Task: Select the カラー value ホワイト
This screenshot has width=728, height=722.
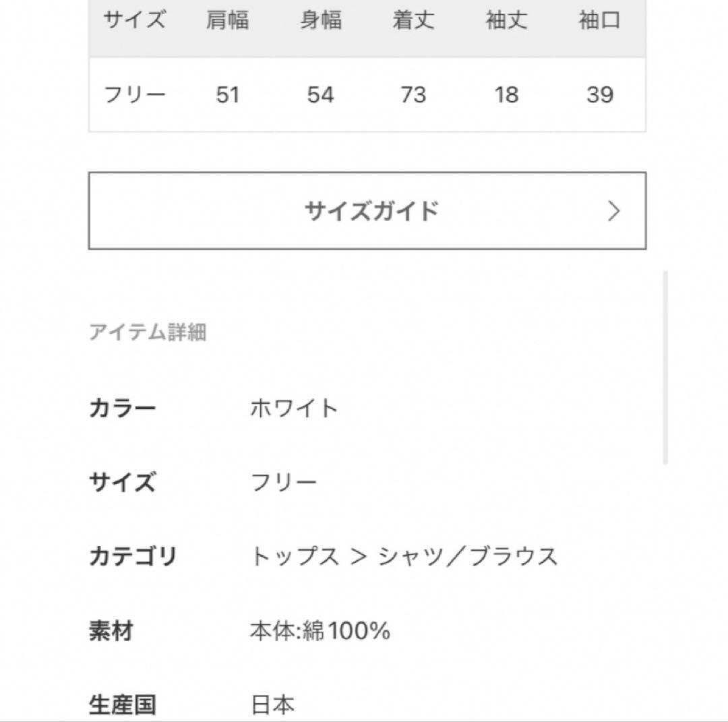Action: click(x=295, y=407)
